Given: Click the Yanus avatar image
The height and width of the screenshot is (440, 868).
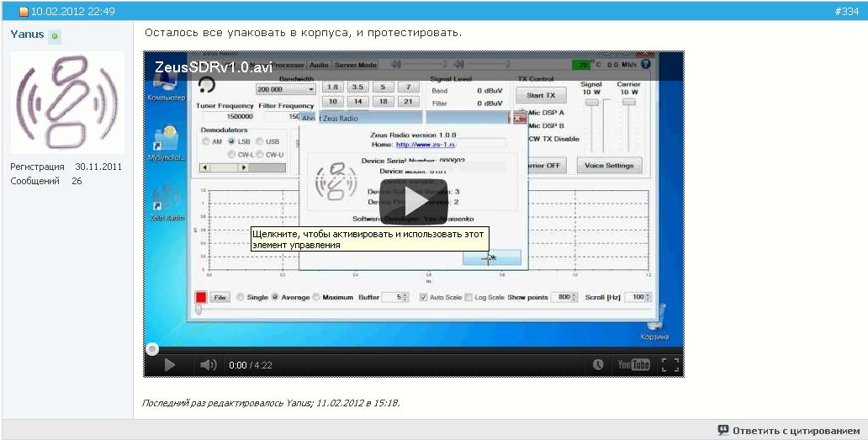Looking at the screenshot, I should pyautogui.click(x=67, y=103).
